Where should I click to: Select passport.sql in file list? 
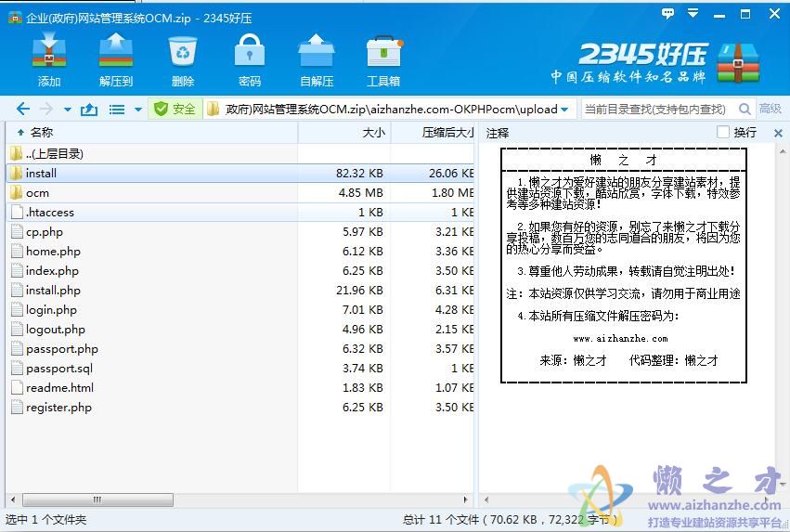pos(240,369)
